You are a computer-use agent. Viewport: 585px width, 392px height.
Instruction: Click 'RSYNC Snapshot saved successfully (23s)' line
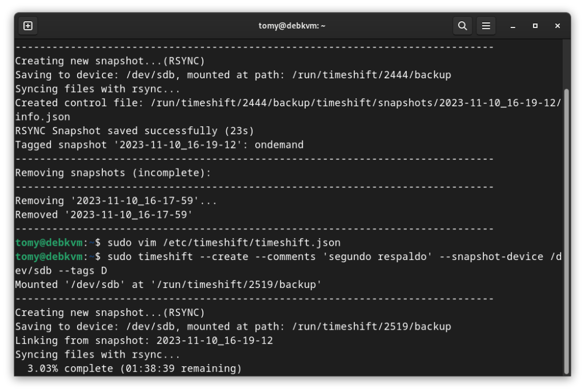click(x=135, y=131)
